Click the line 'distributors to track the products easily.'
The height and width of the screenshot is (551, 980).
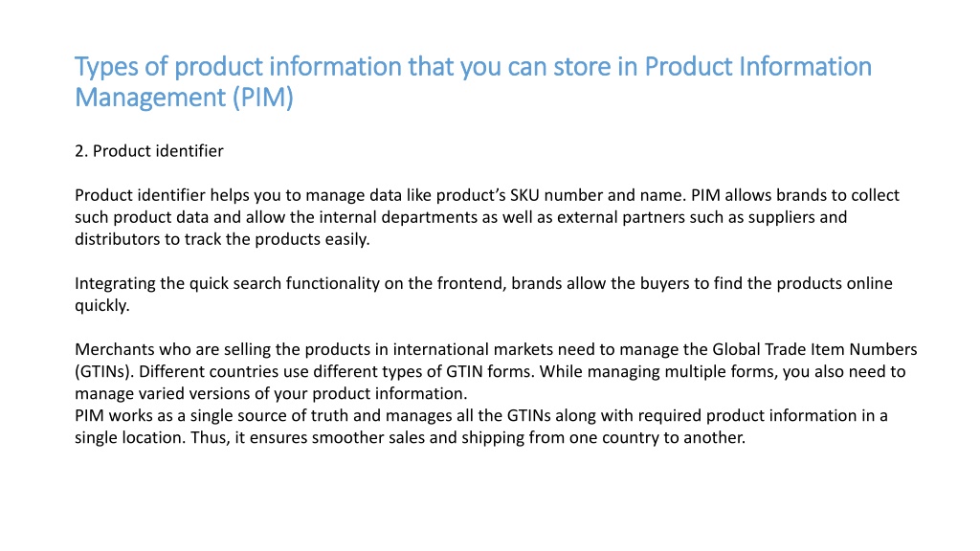pyautogui.click(x=222, y=239)
